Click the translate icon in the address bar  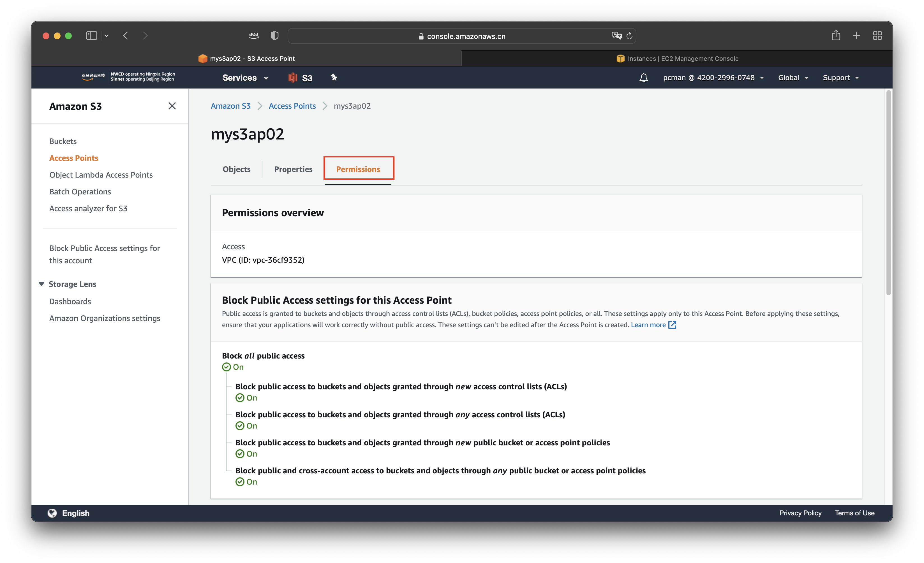click(616, 36)
